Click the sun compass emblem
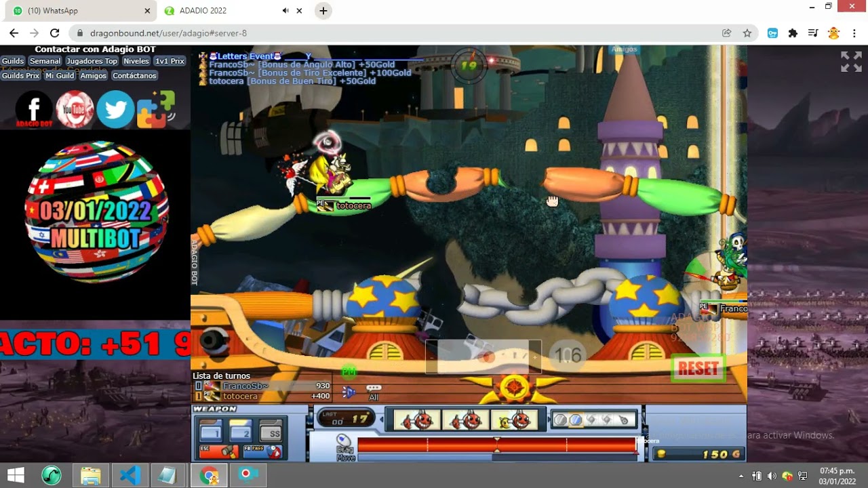This screenshot has height=488, width=868. 515,389
